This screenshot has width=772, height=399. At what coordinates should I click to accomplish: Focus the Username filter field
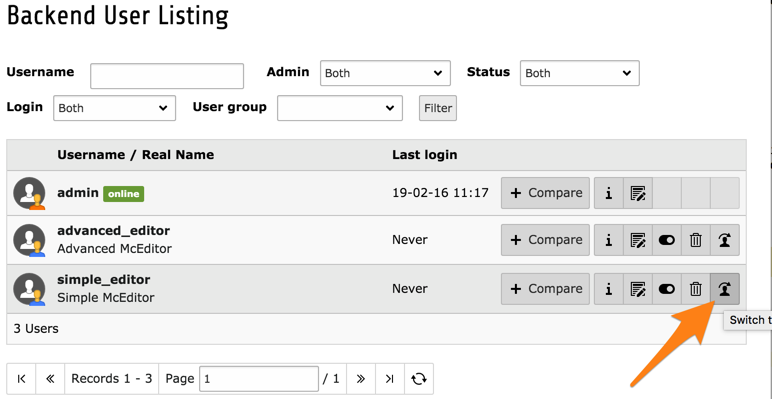(x=167, y=76)
